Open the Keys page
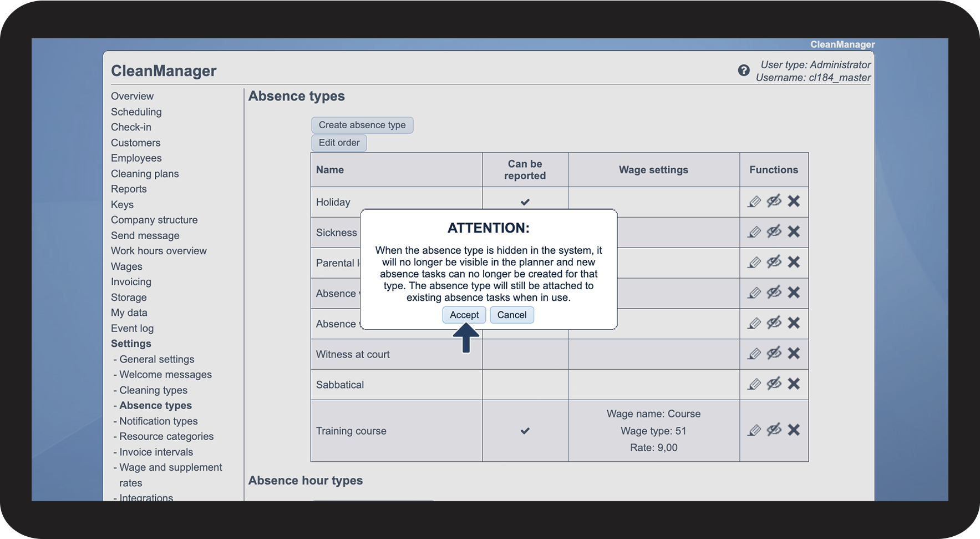 (x=122, y=204)
